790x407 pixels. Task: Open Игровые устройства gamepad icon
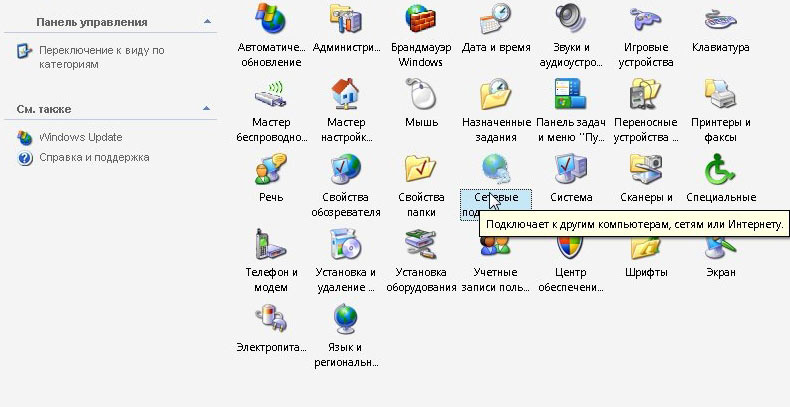pyautogui.click(x=645, y=19)
